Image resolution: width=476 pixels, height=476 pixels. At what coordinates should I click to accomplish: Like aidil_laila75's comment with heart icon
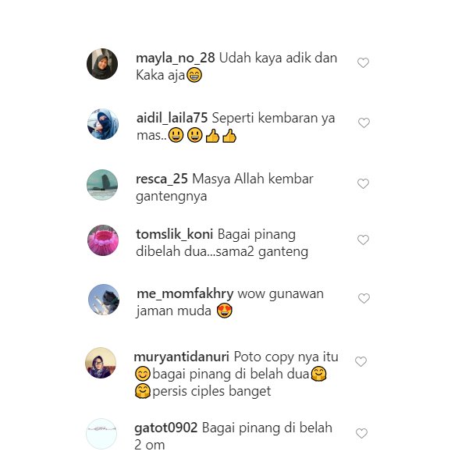coord(364,123)
